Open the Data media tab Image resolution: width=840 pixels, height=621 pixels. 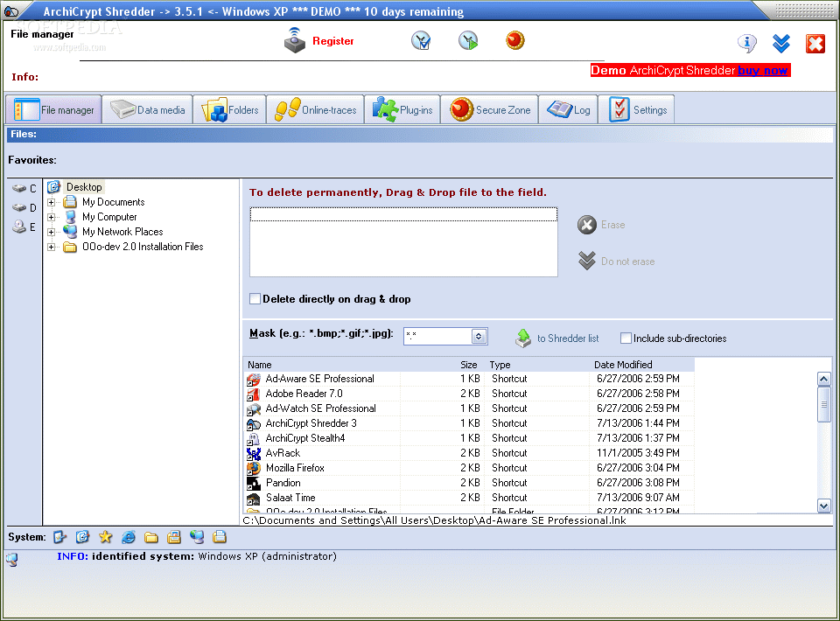(147, 109)
